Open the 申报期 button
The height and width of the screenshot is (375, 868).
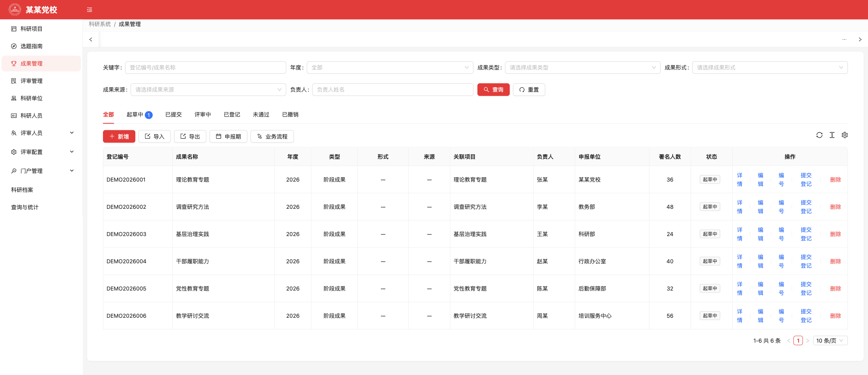click(228, 137)
